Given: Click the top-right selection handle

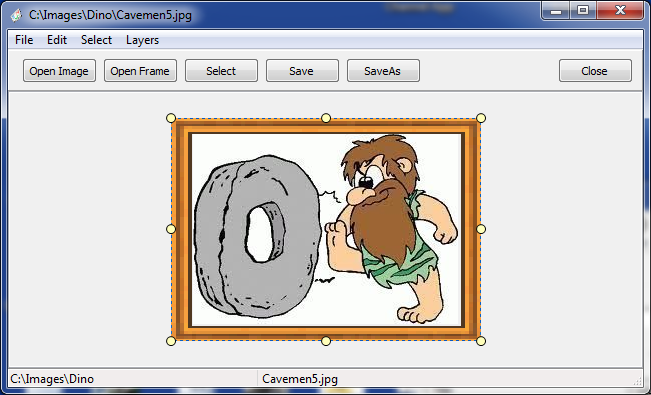Looking at the screenshot, I should point(481,118).
